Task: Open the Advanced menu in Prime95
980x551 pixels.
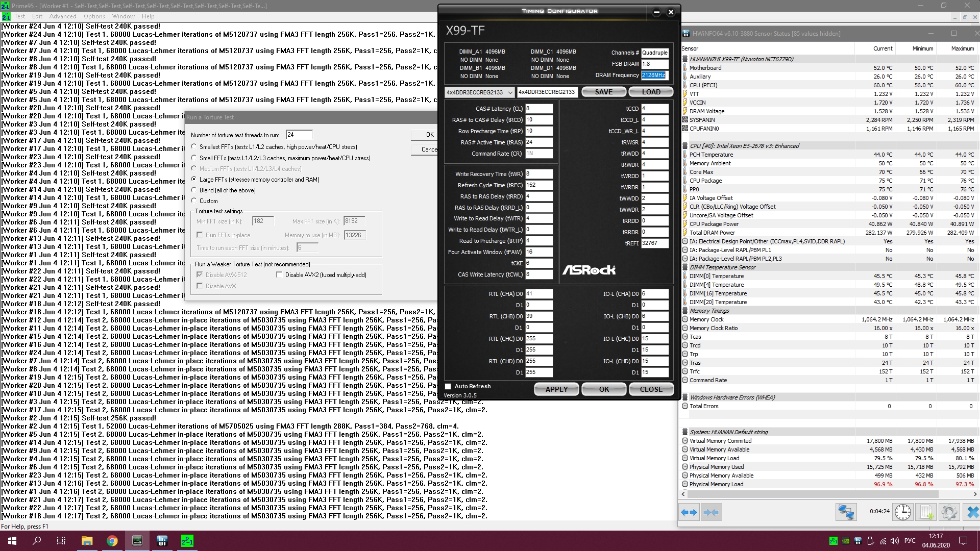Action: coord(63,16)
